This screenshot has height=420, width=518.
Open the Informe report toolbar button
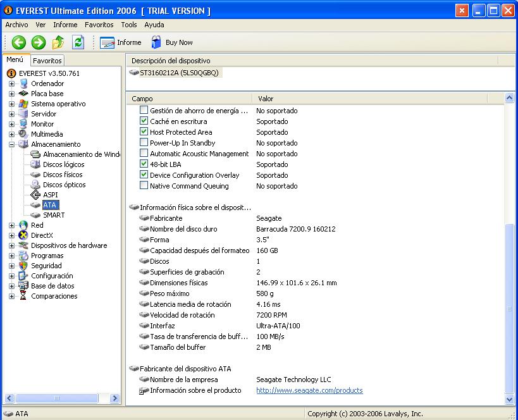point(121,42)
